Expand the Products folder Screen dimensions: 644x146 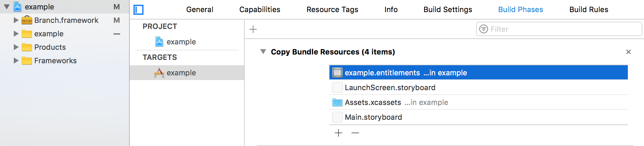click(x=16, y=47)
